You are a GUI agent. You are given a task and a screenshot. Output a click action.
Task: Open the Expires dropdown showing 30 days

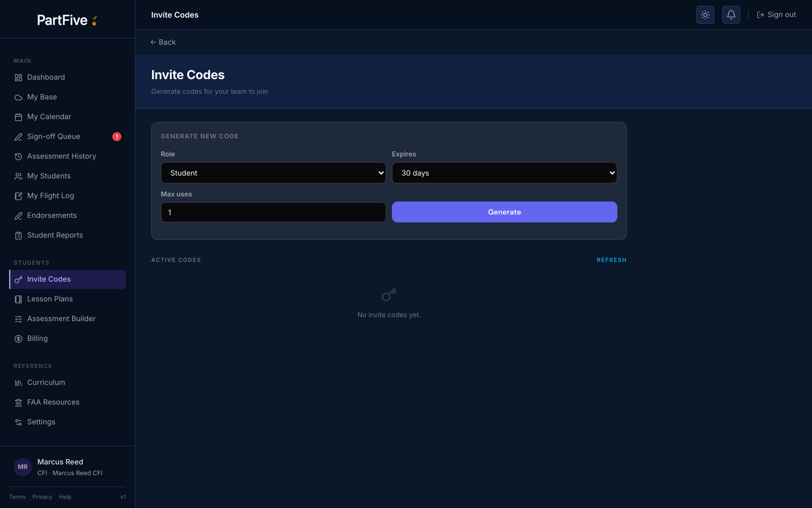505,173
